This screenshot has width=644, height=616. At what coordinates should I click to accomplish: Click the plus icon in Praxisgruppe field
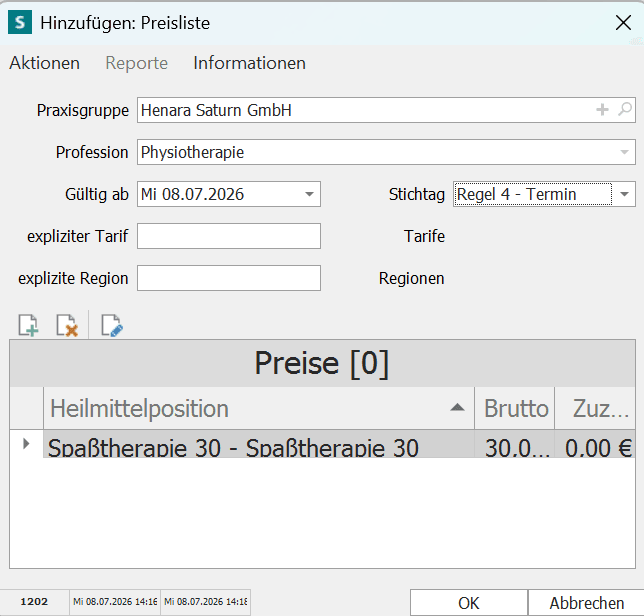pyautogui.click(x=602, y=110)
